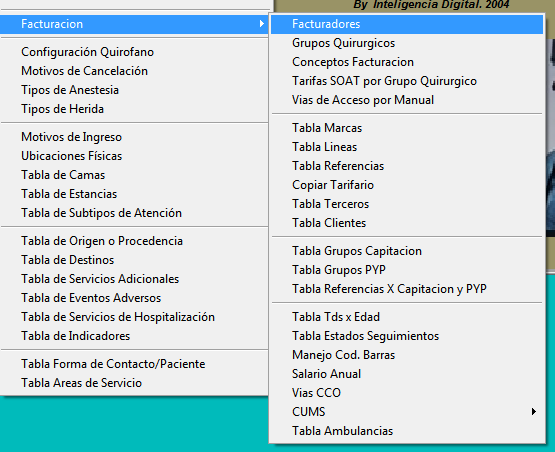Viewport: 555px width, 452px height.
Task: Select Salario Anual
Action: (407, 374)
